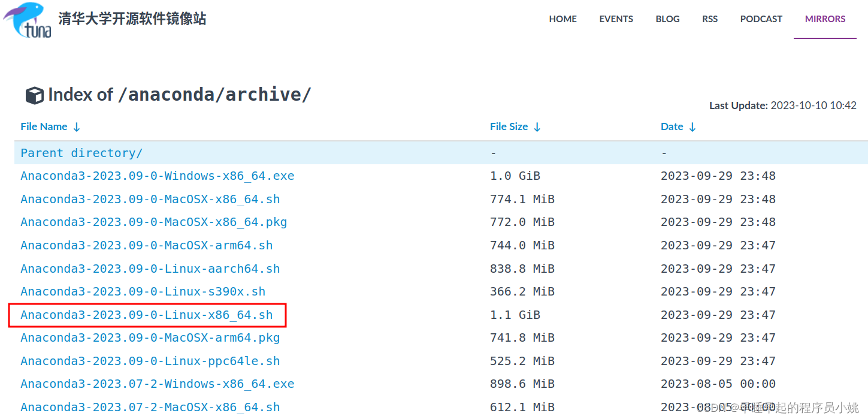Click the File Size column header
Image resolution: width=868 pixels, height=419 pixels.
509,126
